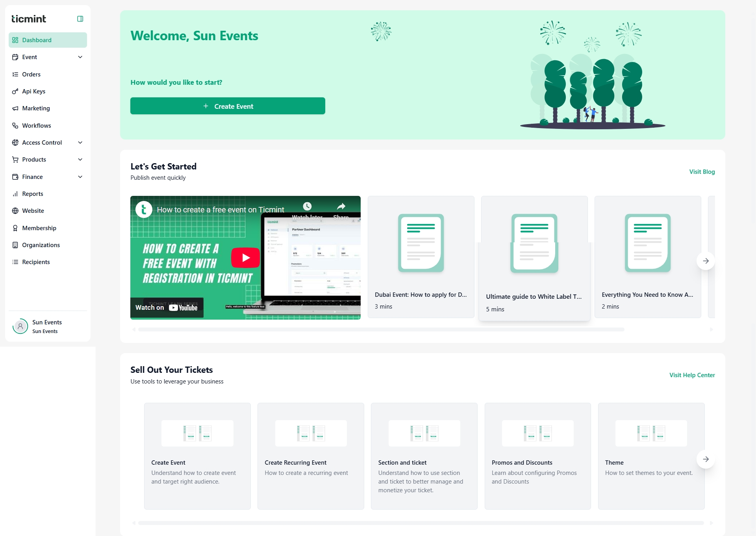Expand the Products submenu chevron

point(80,160)
